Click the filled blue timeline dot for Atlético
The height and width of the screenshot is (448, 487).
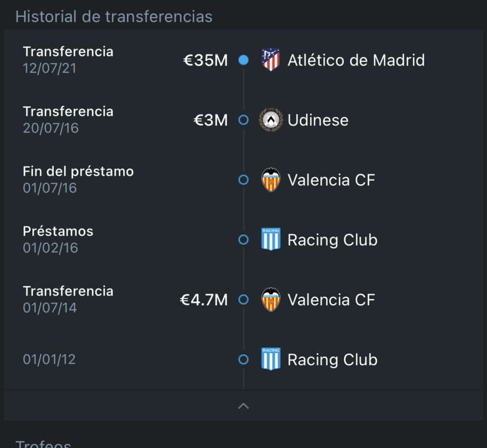click(x=243, y=60)
